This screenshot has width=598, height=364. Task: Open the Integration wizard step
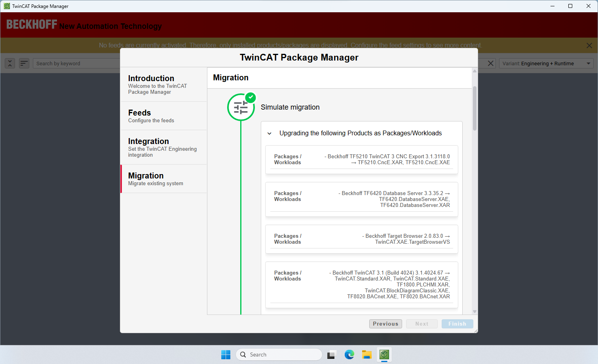(164, 147)
